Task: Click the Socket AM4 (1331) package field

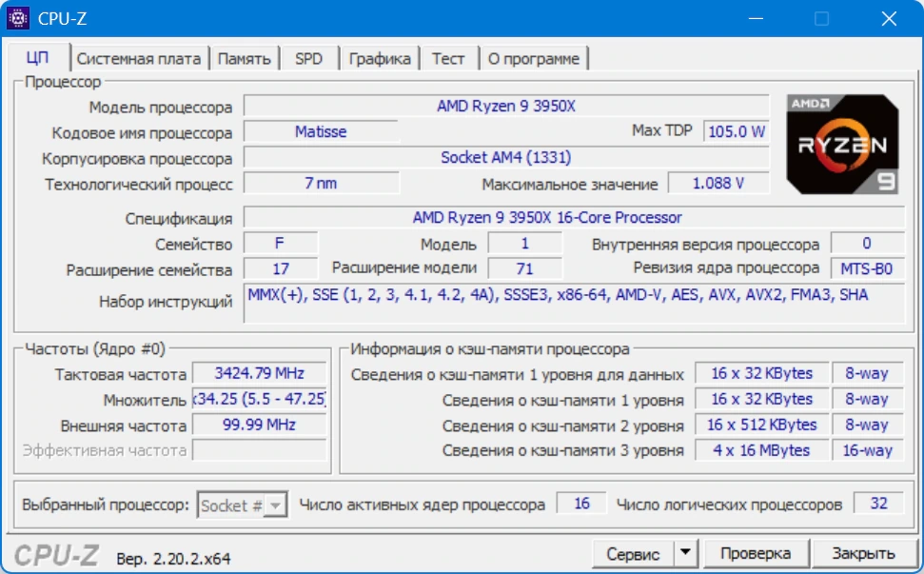Action: point(506,157)
